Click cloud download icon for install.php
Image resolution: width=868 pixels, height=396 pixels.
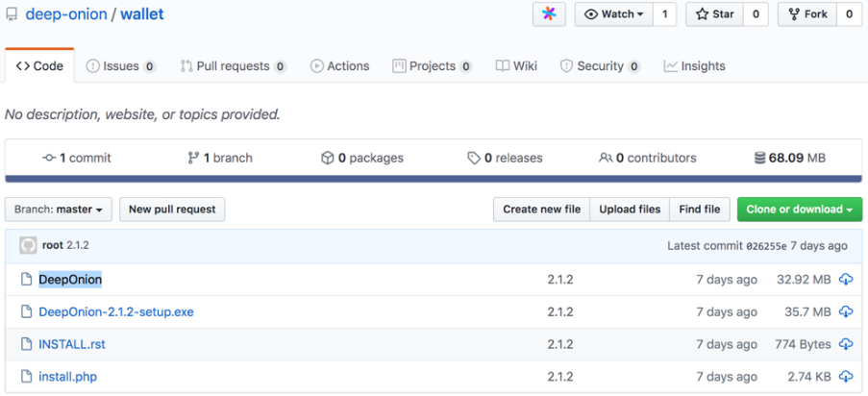coord(846,377)
